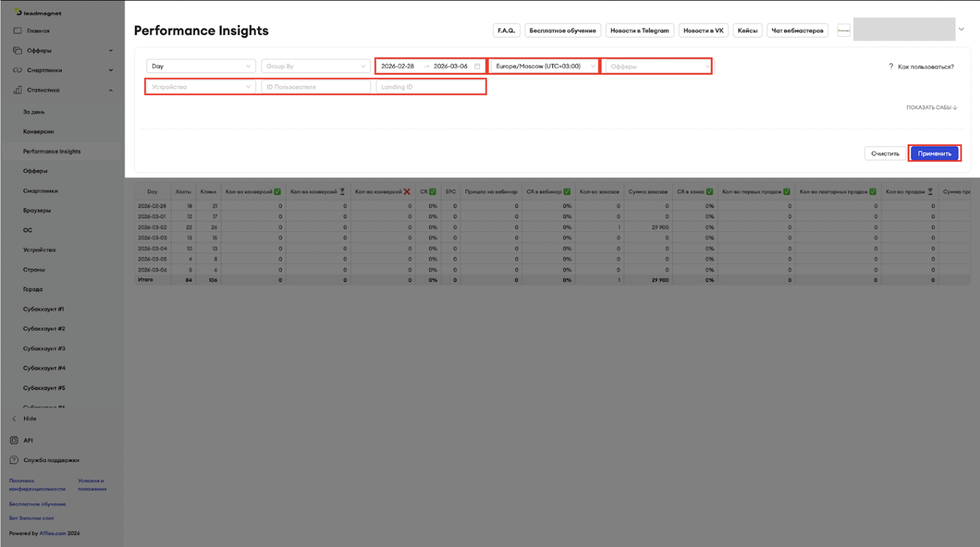This screenshot has width=980, height=547.
Task: Open Новости в Telegram
Action: pyautogui.click(x=640, y=30)
